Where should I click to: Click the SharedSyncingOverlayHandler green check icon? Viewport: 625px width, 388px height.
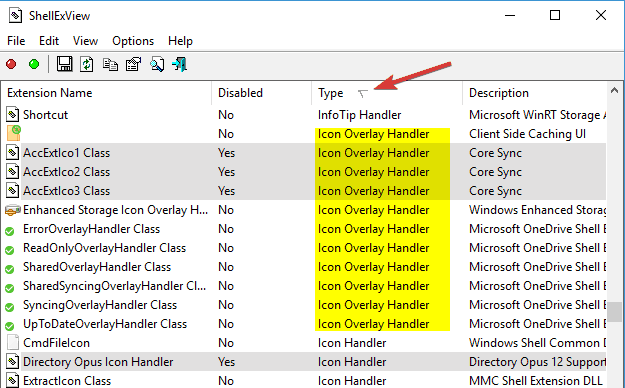point(10,288)
